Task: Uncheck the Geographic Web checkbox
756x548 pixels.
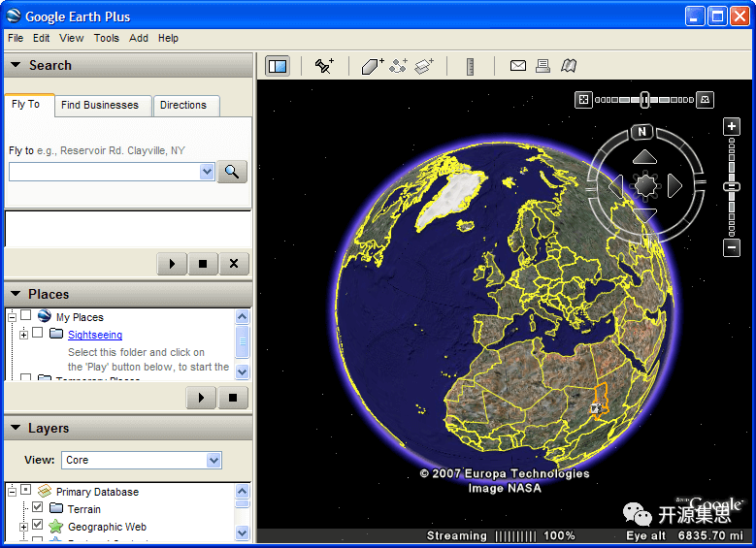Action: point(38,525)
